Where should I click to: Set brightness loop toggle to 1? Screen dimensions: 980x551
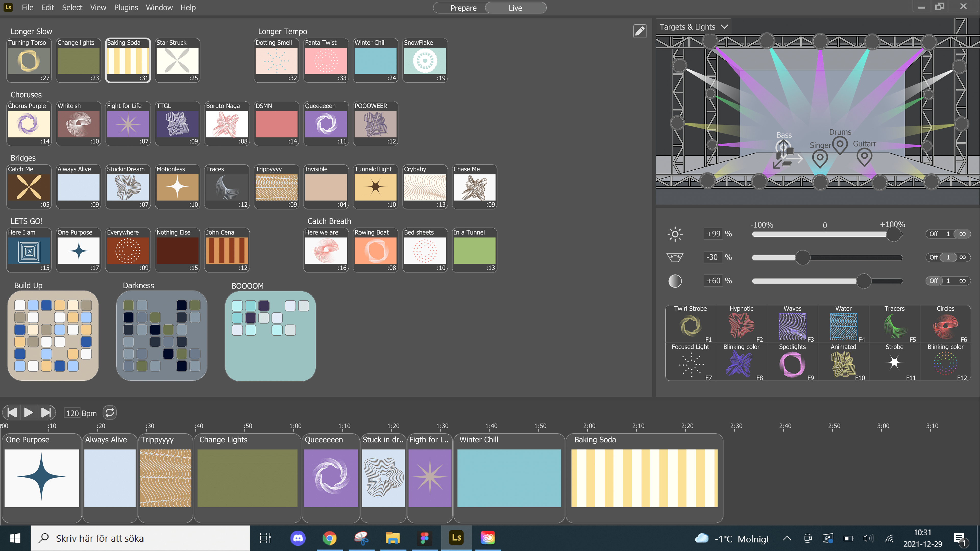coord(948,234)
